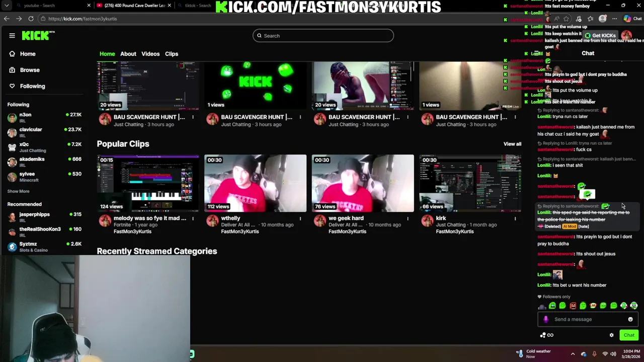
Task: Click the green Chat send button
Action: [629, 335]
